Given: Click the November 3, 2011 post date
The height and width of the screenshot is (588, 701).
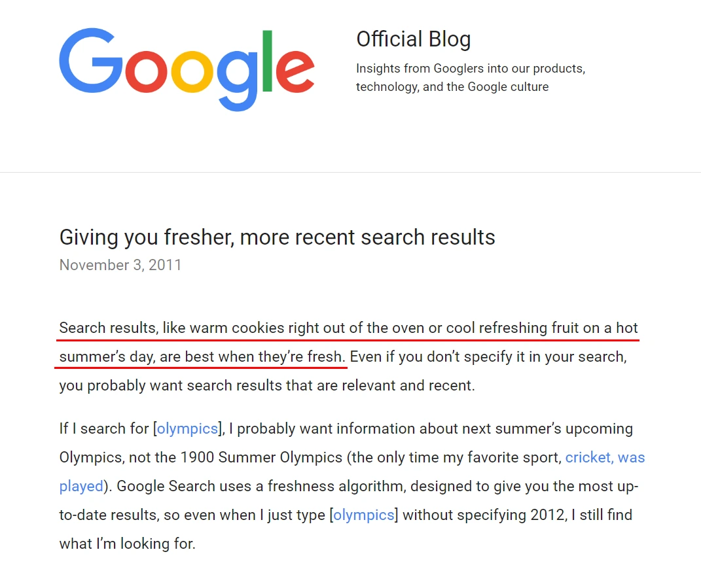Looking at the screenshot, I should [120, 265].
